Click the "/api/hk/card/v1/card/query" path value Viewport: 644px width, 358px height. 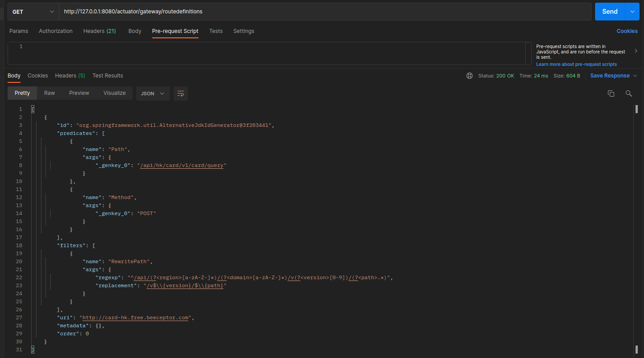(x=182, y=165)
